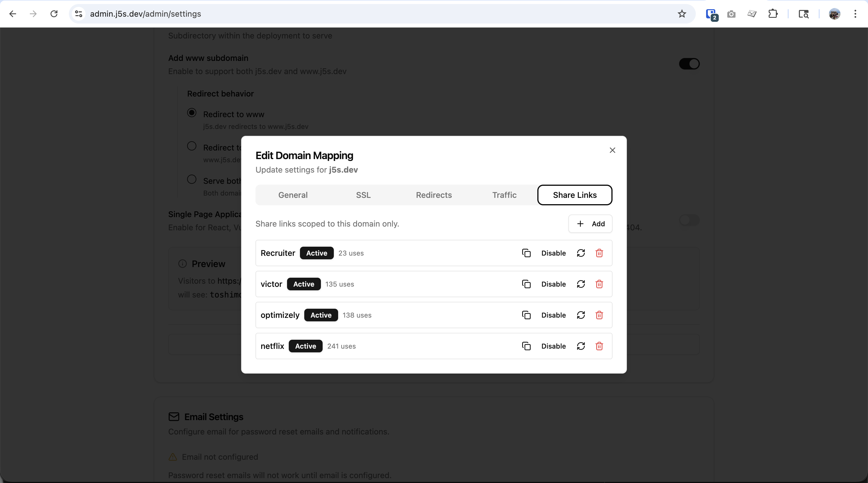868x483 pixels.
Task: Switch to the Redirects tab
Action: click(x=434, y=195)
